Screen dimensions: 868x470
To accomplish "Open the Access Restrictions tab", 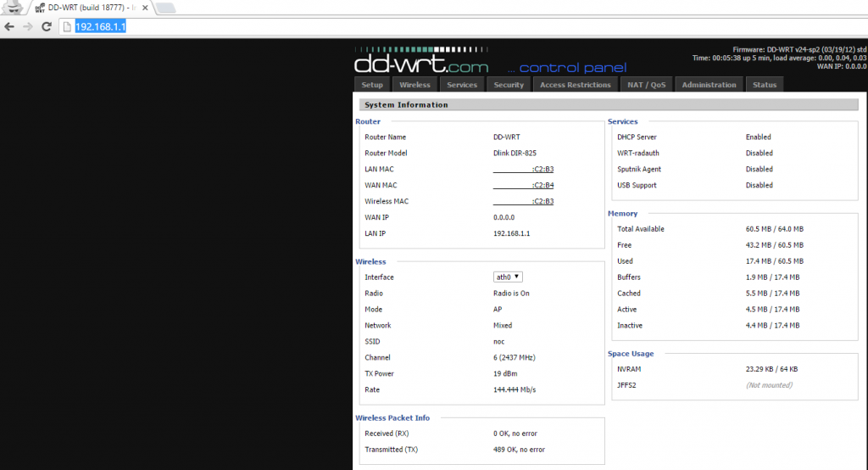I will tap(576, 85).
